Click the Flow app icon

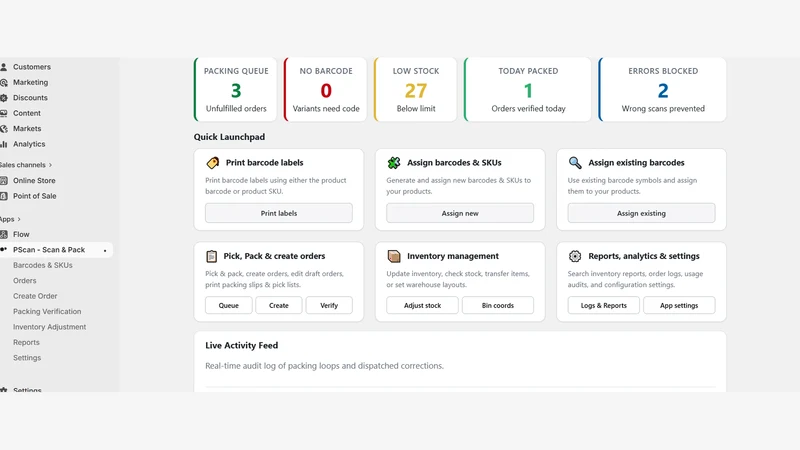[4, 235]
